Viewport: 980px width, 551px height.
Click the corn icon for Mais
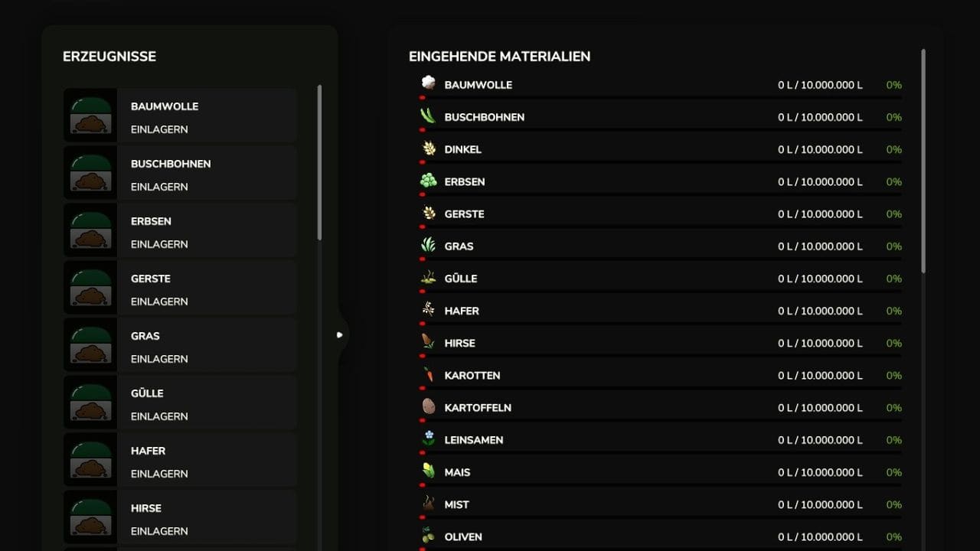(x=428, y=471)
